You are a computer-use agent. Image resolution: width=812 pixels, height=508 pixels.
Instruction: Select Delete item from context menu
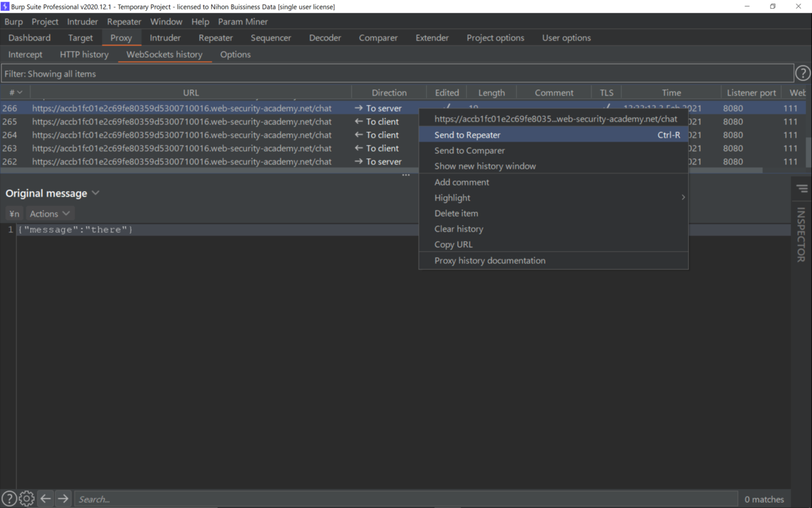(x=554, y=213)
